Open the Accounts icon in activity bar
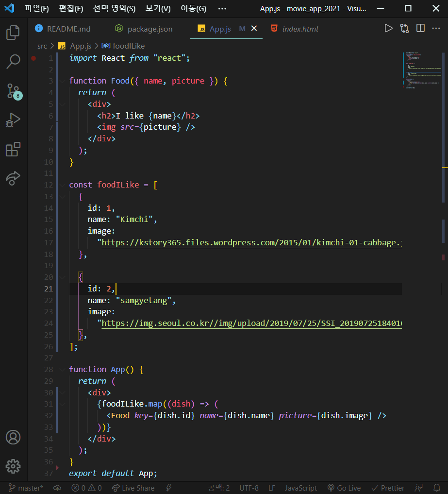The width and height of the screenshot is (448, 494). click(13, 437)
